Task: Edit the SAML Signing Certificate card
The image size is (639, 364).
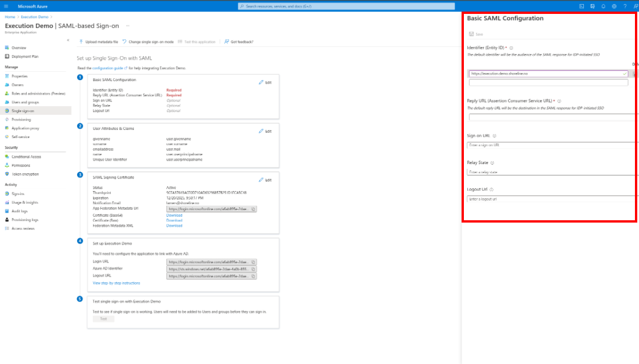Action: [x=266, y=180]
